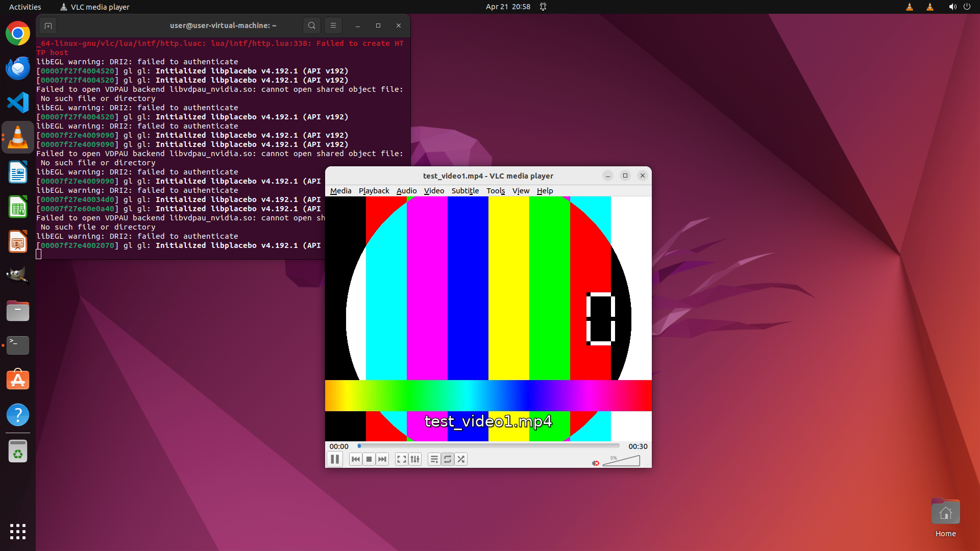Toggle loop repeat mode
Image resolution: width=980 pixels, height=551 pixels.
[448, 459]
